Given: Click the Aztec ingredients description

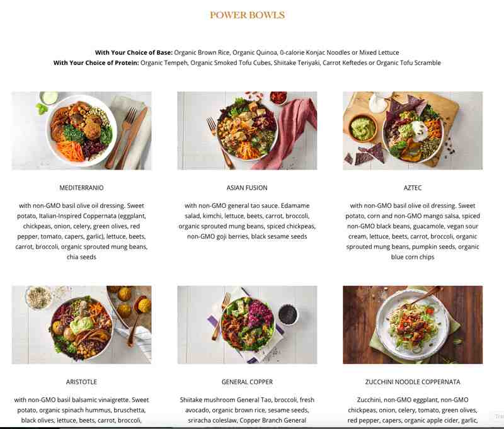Looking at the screenshot, I should (x=413, y=231).
